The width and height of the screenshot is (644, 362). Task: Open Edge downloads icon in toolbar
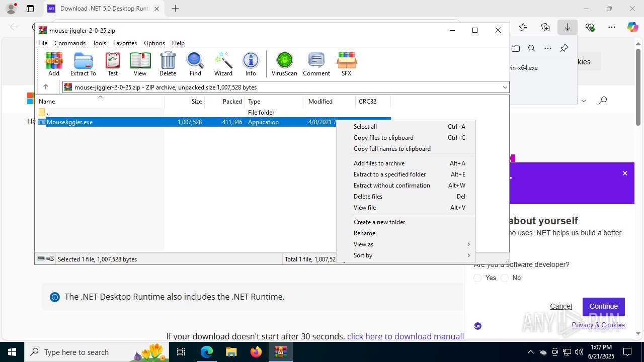[568, 27]
